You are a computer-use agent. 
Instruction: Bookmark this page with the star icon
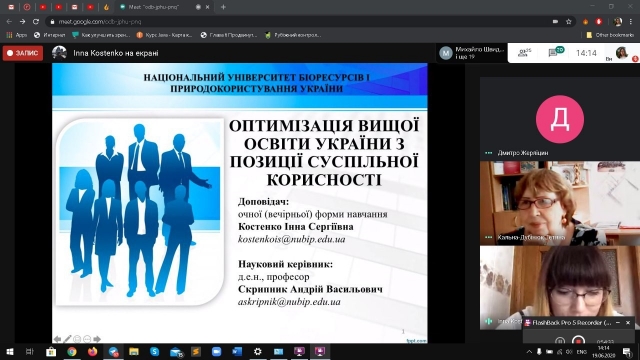[569, 22]
